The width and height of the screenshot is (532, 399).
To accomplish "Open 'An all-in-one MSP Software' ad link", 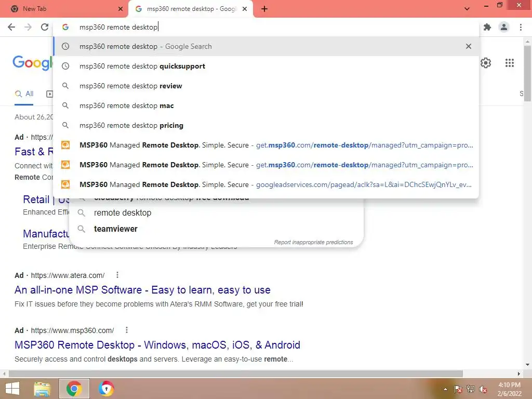I will (x=142, y=290).
